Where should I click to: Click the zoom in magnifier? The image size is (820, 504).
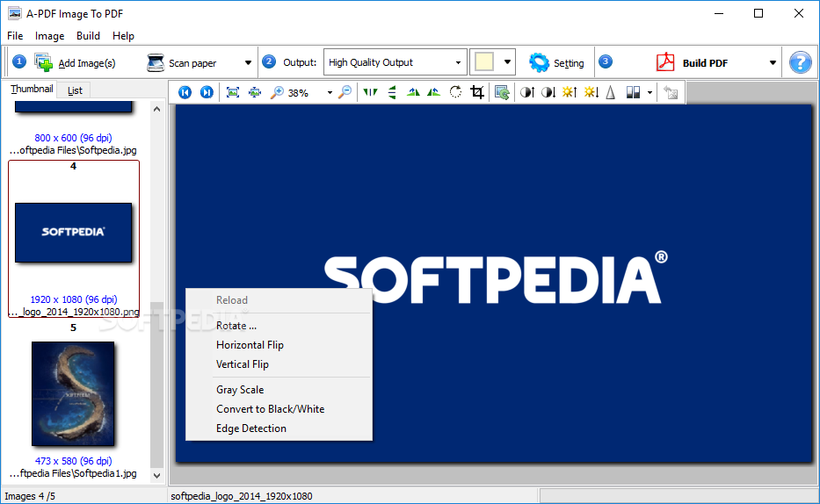coord(277,92)
